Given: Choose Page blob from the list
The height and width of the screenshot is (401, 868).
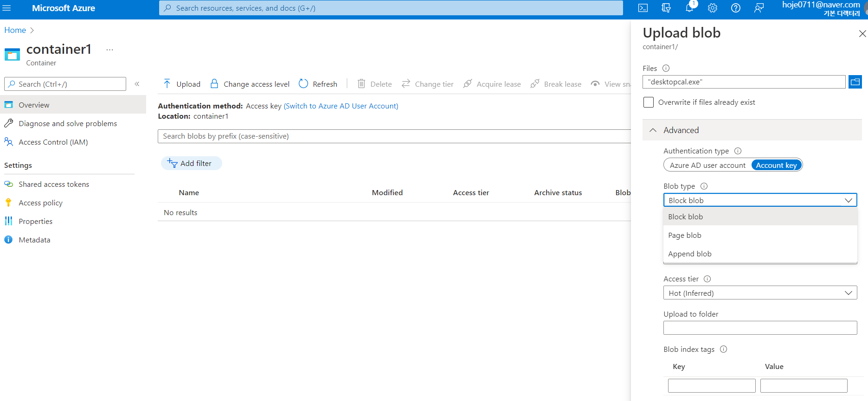Looking at the screenshot, I should click(760, 235).
